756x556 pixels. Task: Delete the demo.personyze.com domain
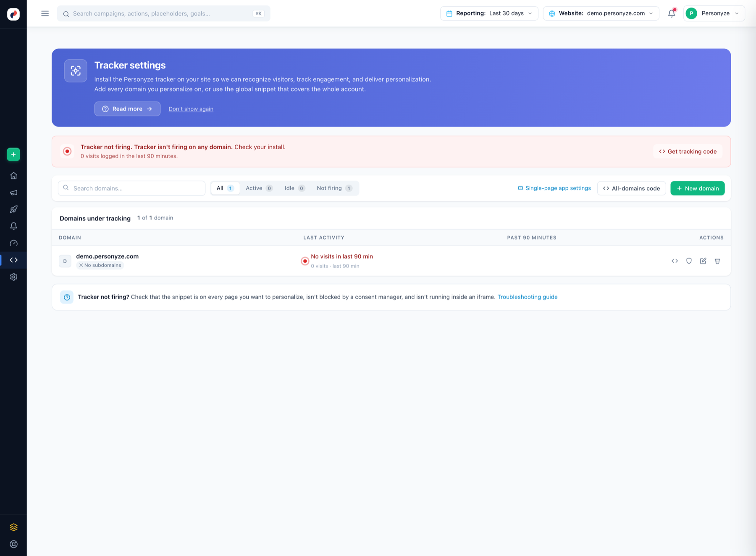pos(717,261)
